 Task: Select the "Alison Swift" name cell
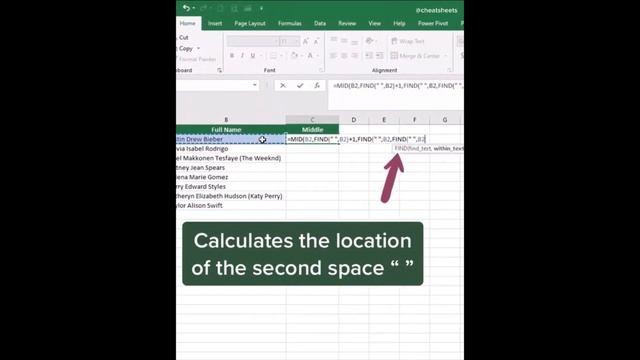pos(231,205)
